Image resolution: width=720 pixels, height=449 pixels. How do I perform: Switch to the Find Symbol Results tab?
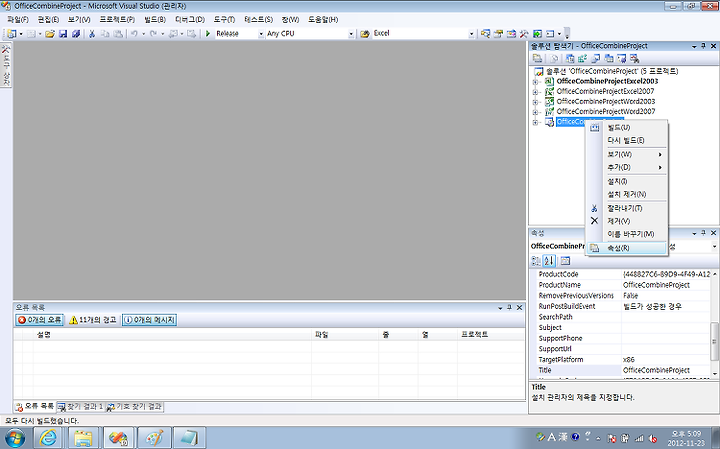(x=134, y=407)
